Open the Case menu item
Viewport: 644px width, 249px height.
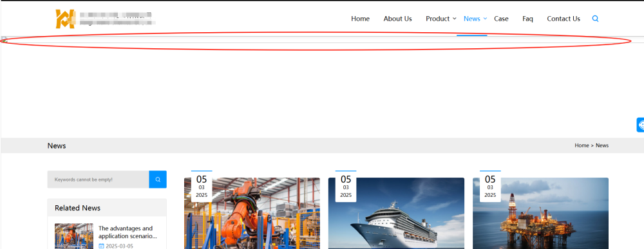click(501, 19)
